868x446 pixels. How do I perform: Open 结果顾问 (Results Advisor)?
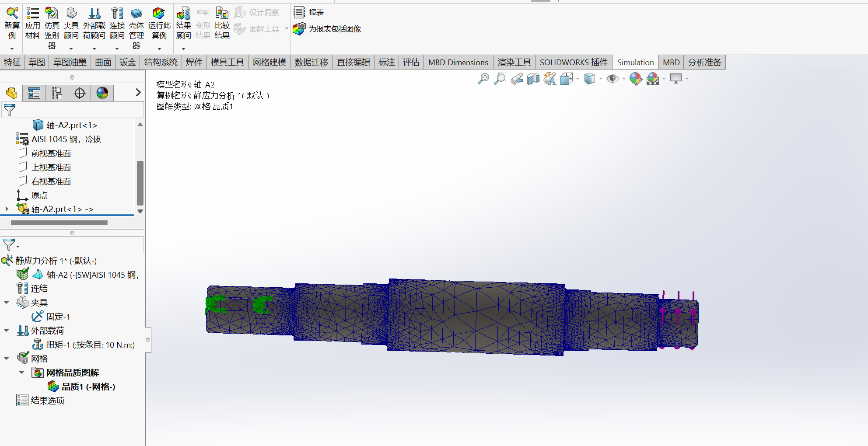point(183,13)
